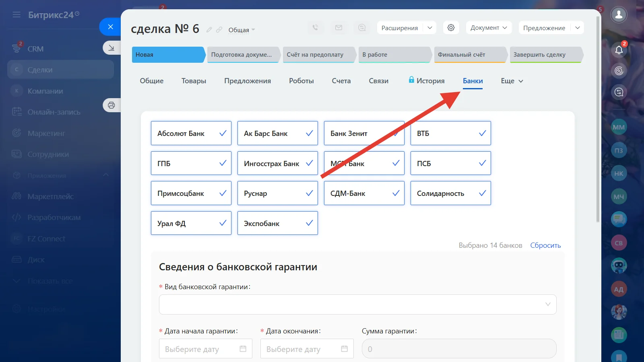Open the Связи tab
This screenshot has height=362, width=644.
click(x=379, y=81)
